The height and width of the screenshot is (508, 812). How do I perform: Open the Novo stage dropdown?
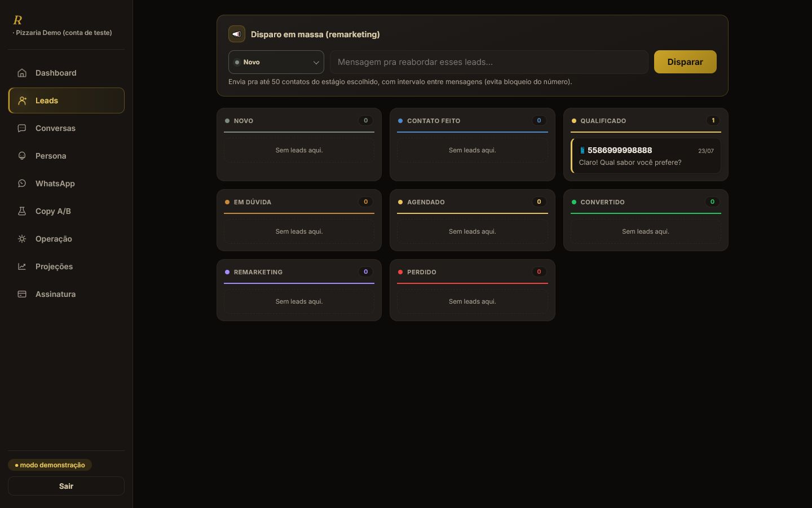(x=276, y=62)
